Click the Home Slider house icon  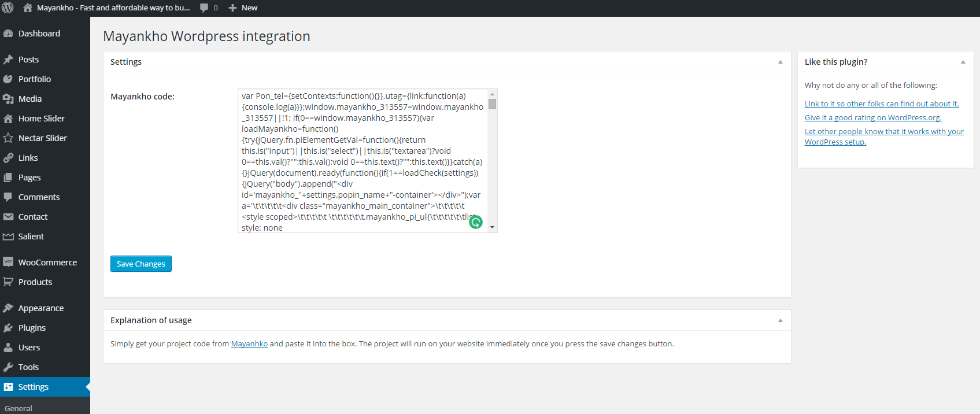[8, 119]
